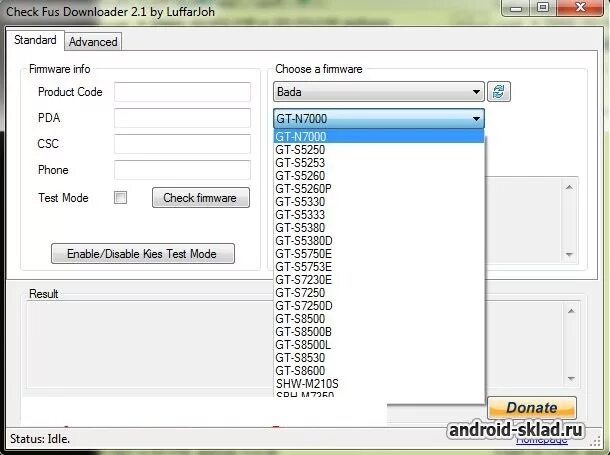
Task: Choose GT-S5753E model entry
Action: click(x=379, y=267)
